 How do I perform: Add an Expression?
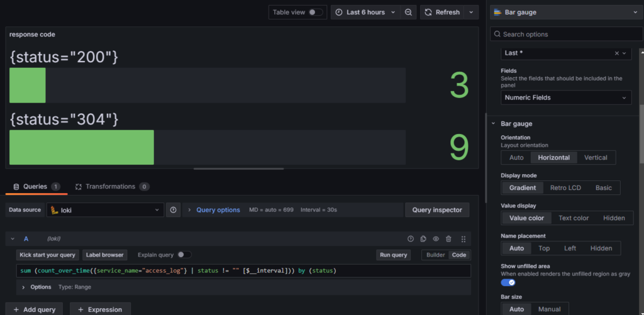(x=100, y=309)
